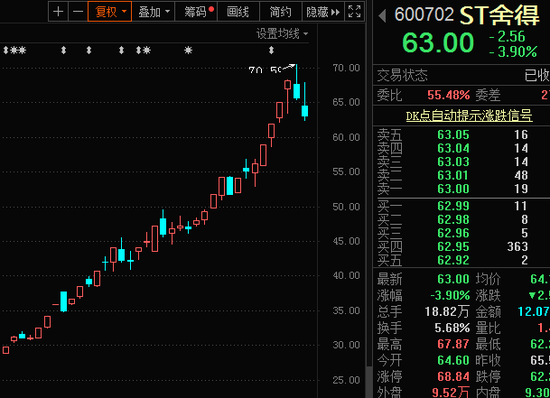Screen dimensions: 550x398
Task: Click the 买四 price 62.95
Action: click(453, 247)
